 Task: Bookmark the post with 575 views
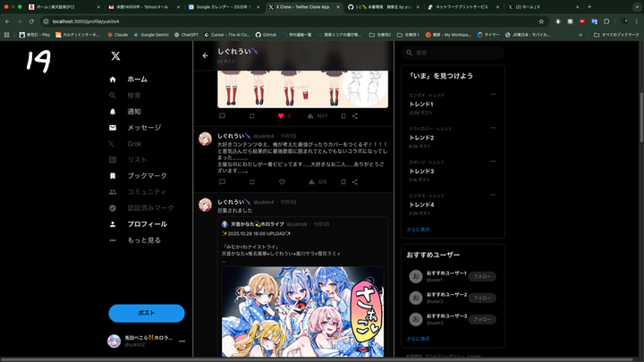pyautogui.click(x=343, y=181)
